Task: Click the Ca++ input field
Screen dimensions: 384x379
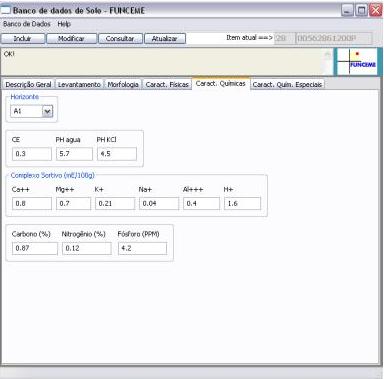Action: point(32,203)
